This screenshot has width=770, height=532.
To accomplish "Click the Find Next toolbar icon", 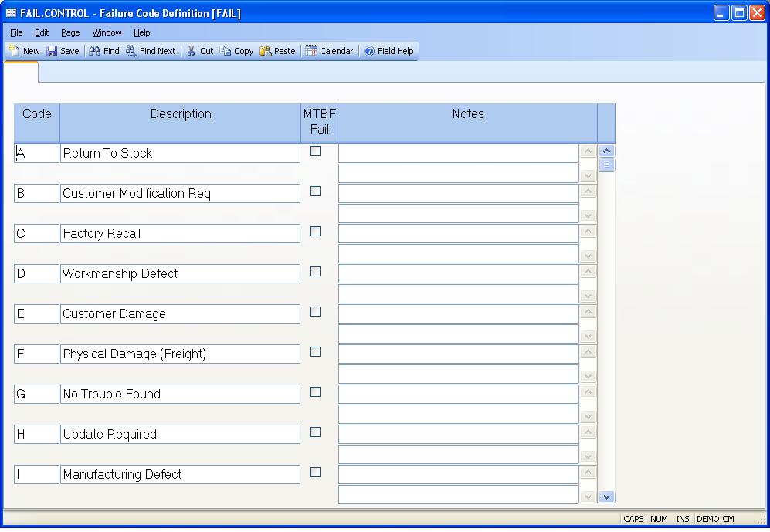I will [131, 51].
